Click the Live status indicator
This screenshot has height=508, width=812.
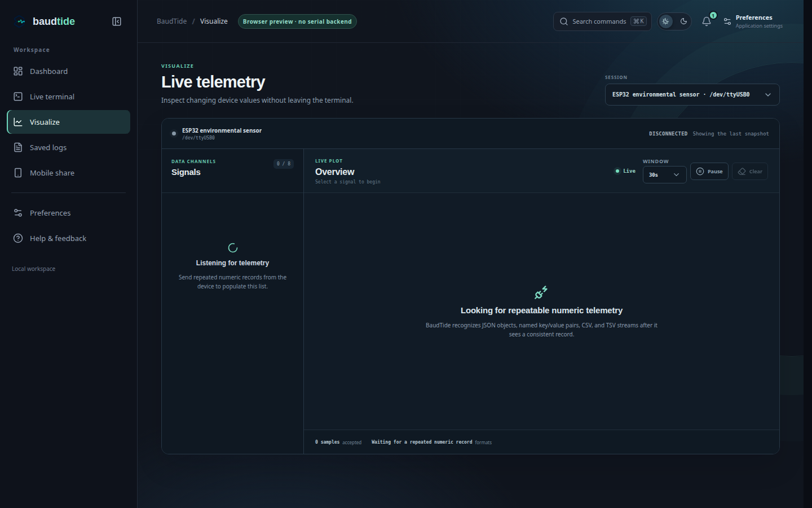click(x=625, y=171)
